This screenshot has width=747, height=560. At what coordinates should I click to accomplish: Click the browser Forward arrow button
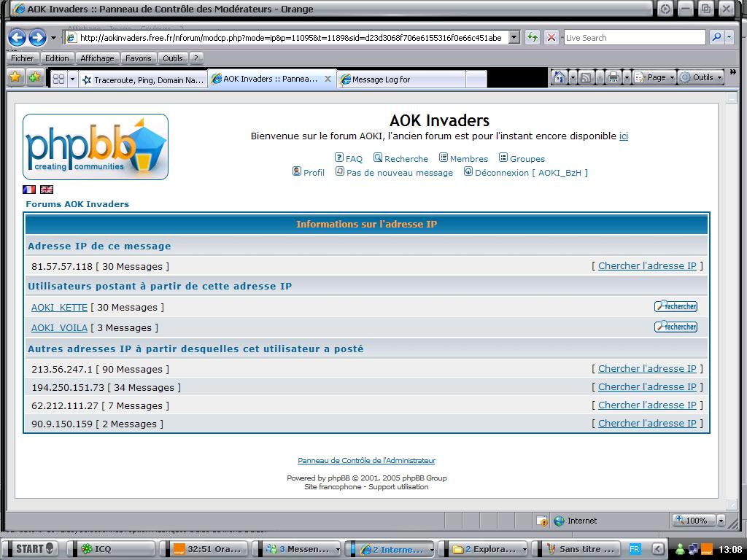pyautogui.click(x=37, y=38)
